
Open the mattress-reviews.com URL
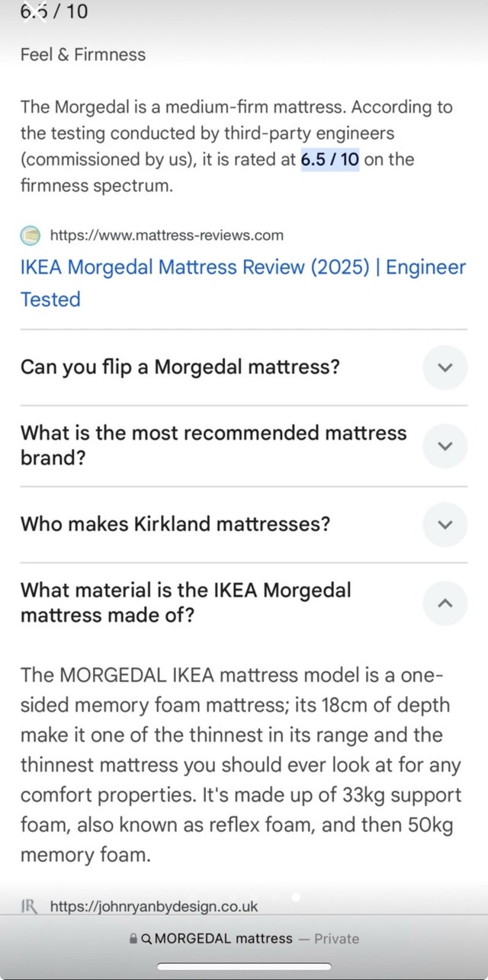pyautogui.click(x=166, y=235)
